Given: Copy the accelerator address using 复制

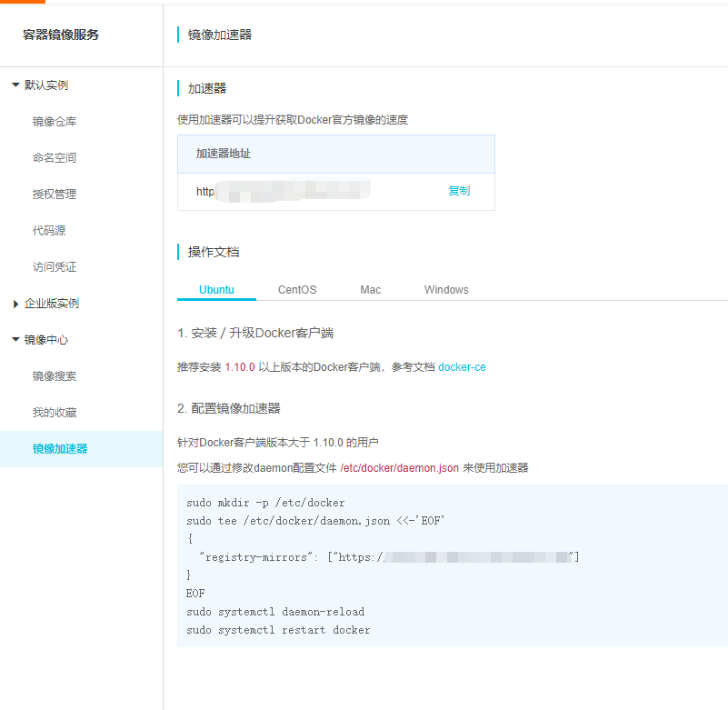Looking at the screenshot, I should click(459, 191).
